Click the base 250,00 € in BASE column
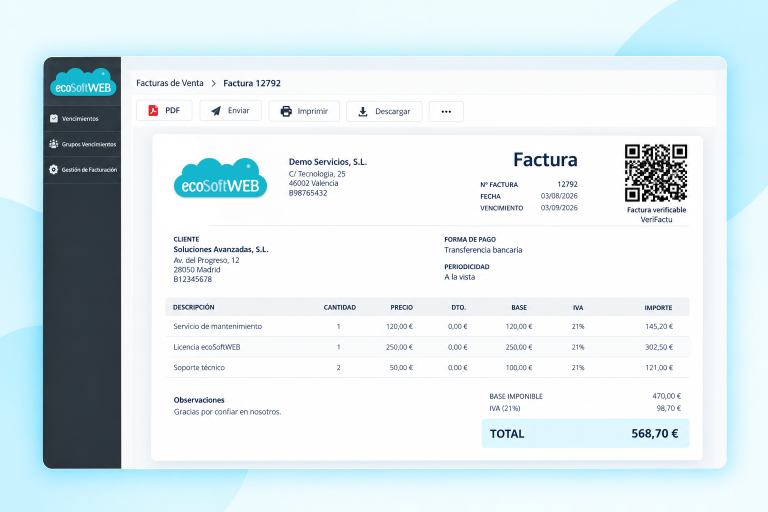This screenshot has width=768, height=512. [519, 347]
